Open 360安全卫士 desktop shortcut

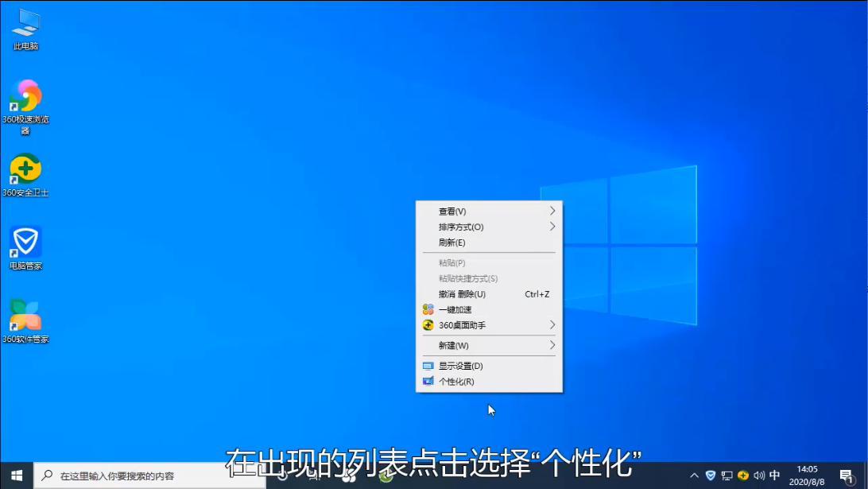point(25,170)
